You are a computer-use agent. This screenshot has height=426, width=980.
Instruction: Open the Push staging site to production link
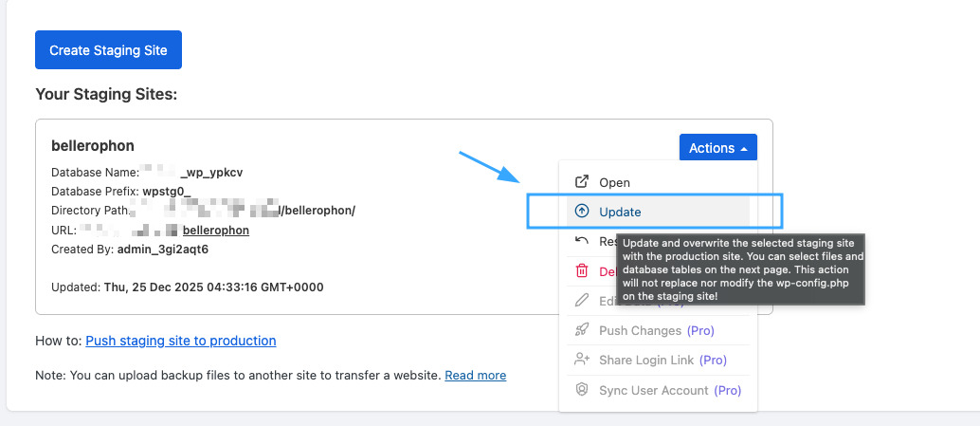[180, 341]
